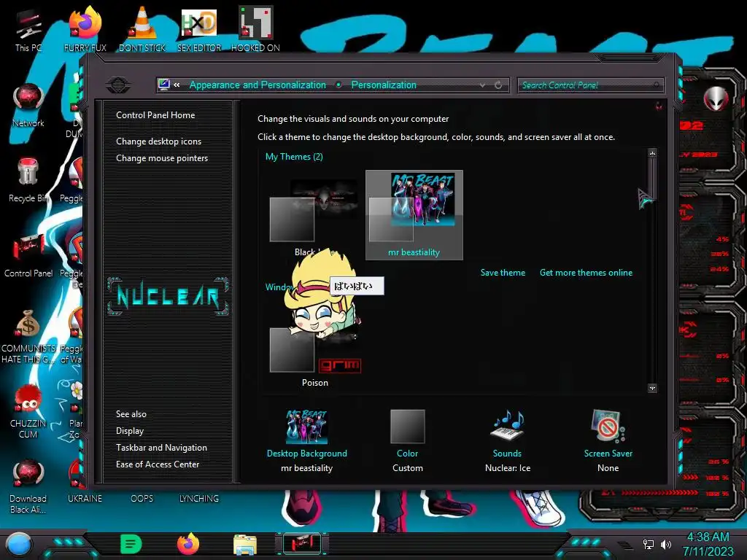The height and width of the screenshot is (560, 747).
Task: Open the UKRAINE desktop shortcut
Action: (85, 499)
